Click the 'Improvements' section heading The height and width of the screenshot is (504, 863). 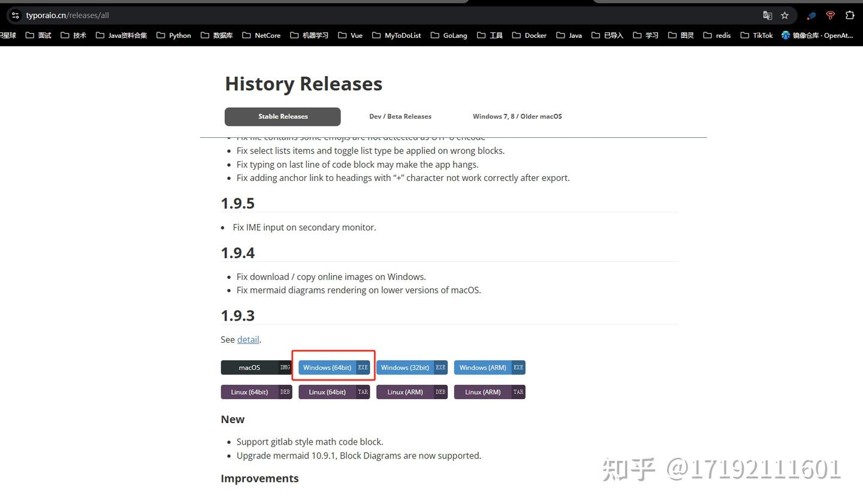[x=259, y=478]
